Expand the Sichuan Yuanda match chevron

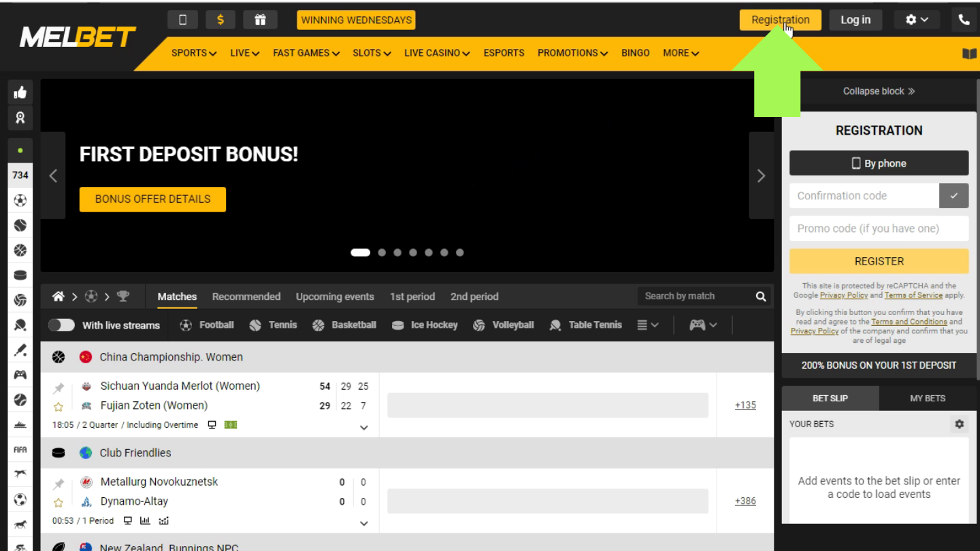(363, 428)
